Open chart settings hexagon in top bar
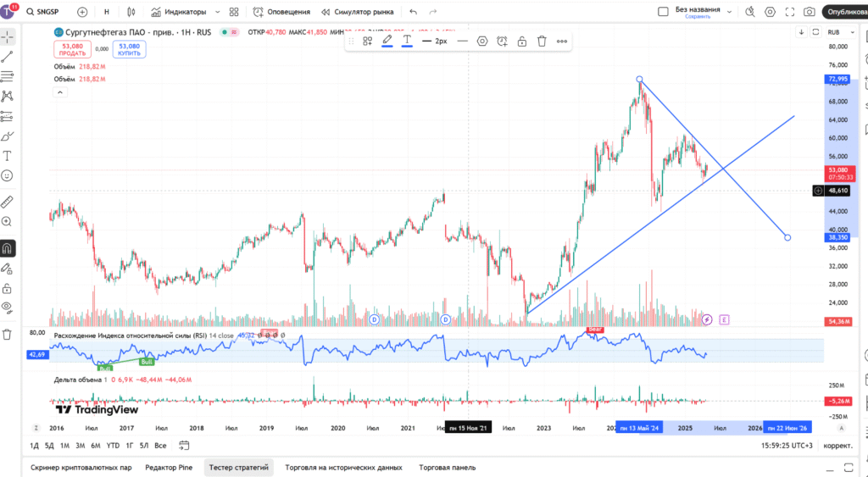The image size is (868, 477). (x=770, y=12)
